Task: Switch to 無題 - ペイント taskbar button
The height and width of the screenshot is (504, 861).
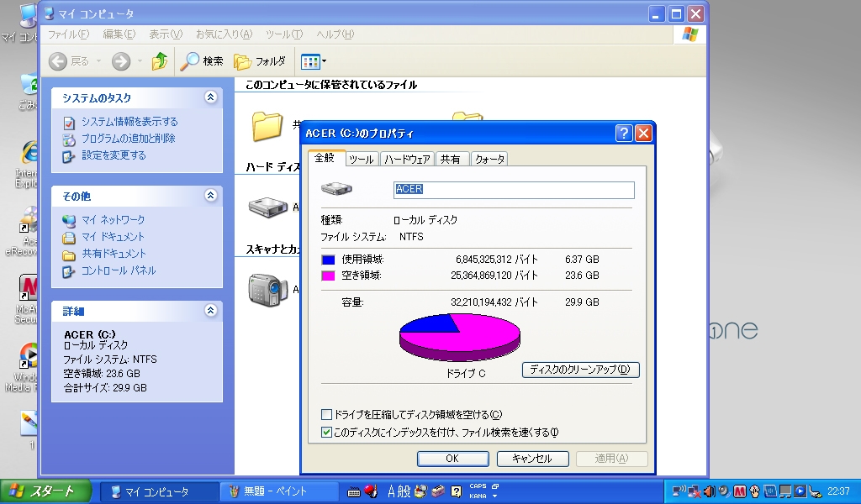Action: pyautogui.click(x=277, y=491)
